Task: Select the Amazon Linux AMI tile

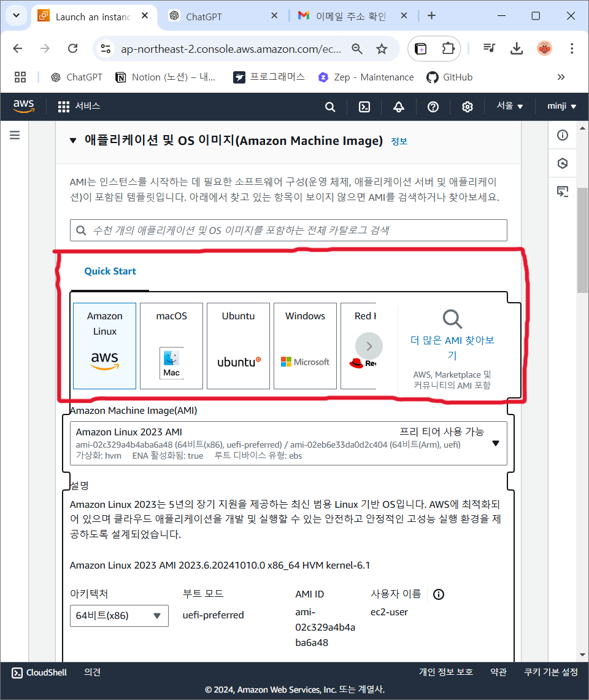Action: click(x=105, y=346)
